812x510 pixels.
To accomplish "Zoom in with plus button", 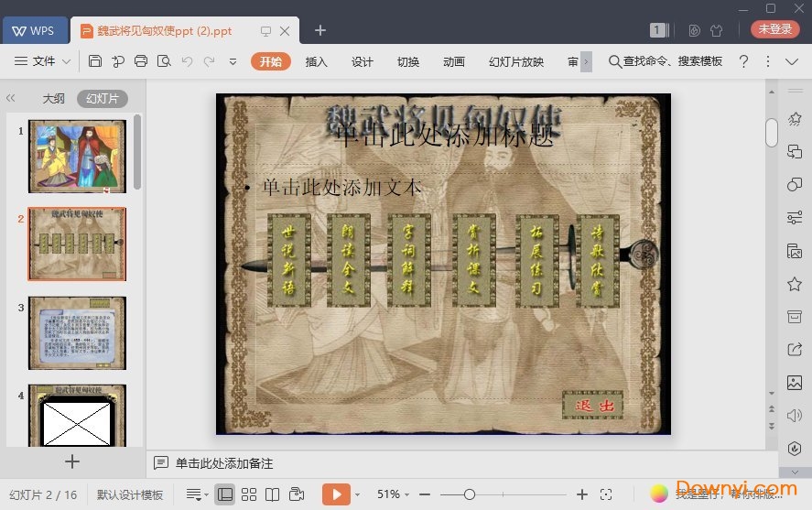I will tap(582, 494).
